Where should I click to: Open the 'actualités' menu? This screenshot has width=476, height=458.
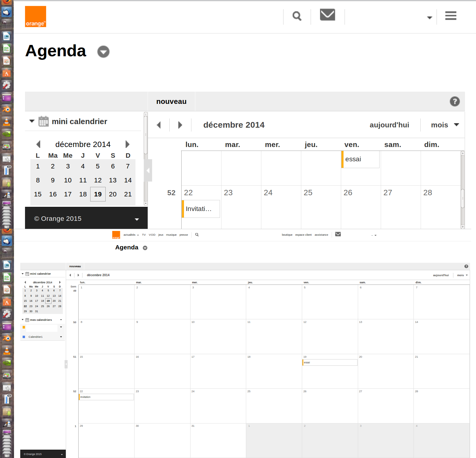[131, 235]
